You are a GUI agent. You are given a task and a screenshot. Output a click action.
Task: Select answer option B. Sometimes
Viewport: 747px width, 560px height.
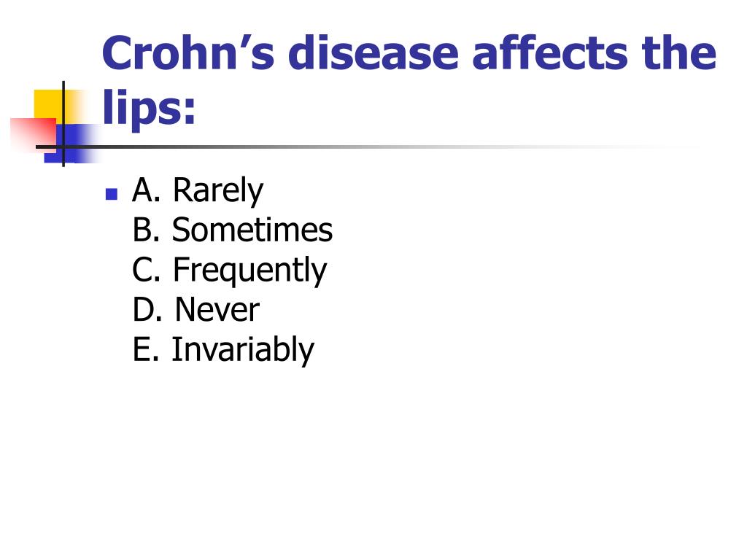[232, 230]
